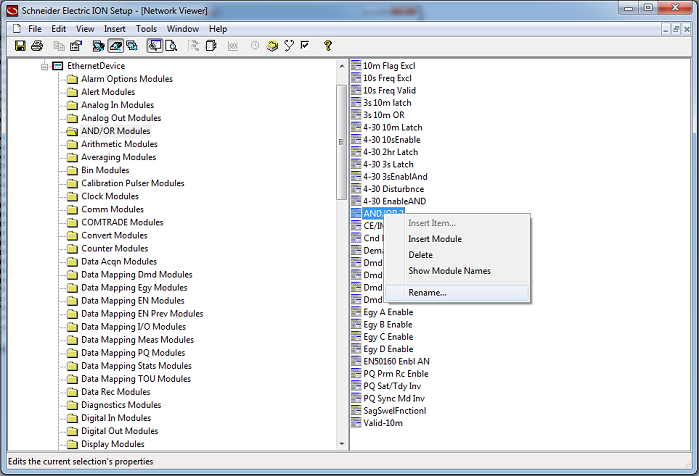Viewport: 699px width, 476px height.
Task: Select Analog In Modules in the tree
Action: [x=117, y=105]
